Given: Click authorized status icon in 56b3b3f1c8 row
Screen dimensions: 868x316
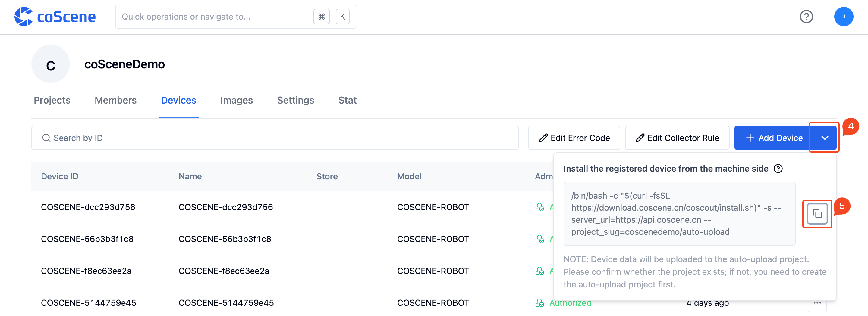Looking at the screenshot, I should coord(539,239).
